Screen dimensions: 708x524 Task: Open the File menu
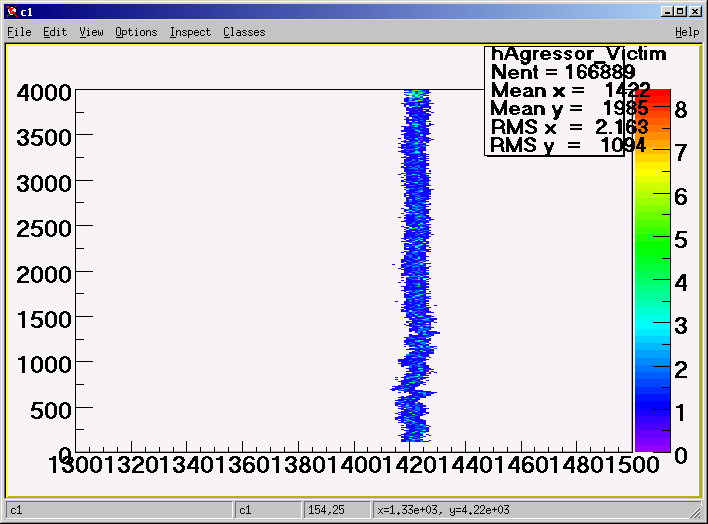[x=19, y=32]
